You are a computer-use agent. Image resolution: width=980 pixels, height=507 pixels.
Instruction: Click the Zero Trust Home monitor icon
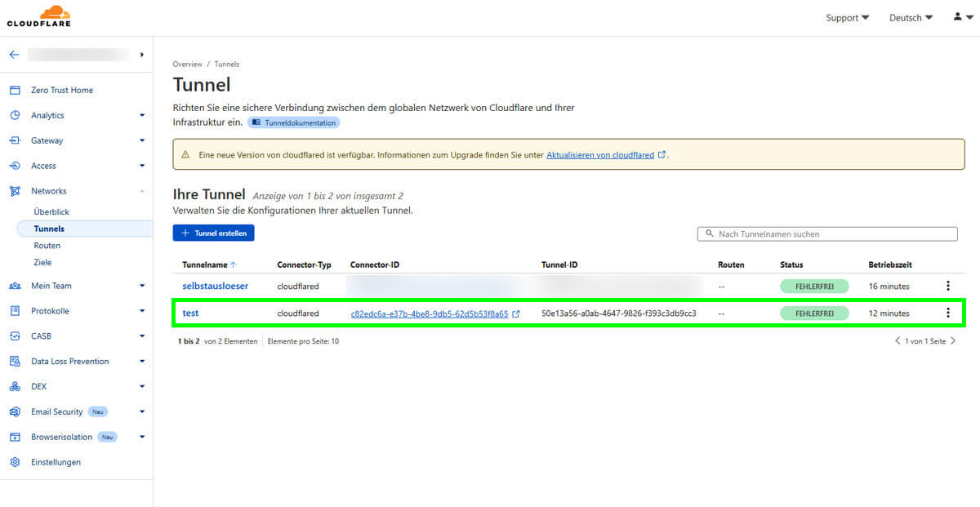15,90
